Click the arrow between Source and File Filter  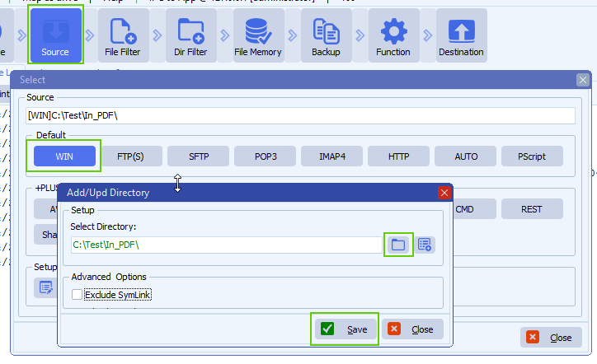pos(90,35)
